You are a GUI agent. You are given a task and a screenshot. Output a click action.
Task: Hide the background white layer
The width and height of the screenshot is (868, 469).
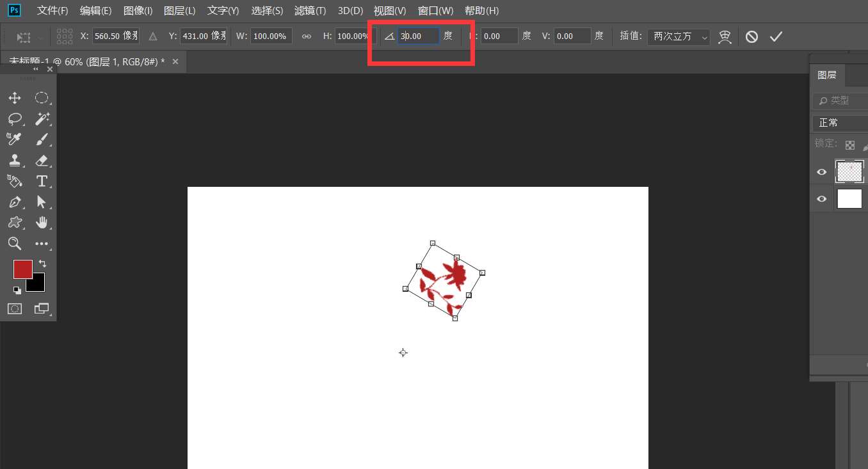821,198
